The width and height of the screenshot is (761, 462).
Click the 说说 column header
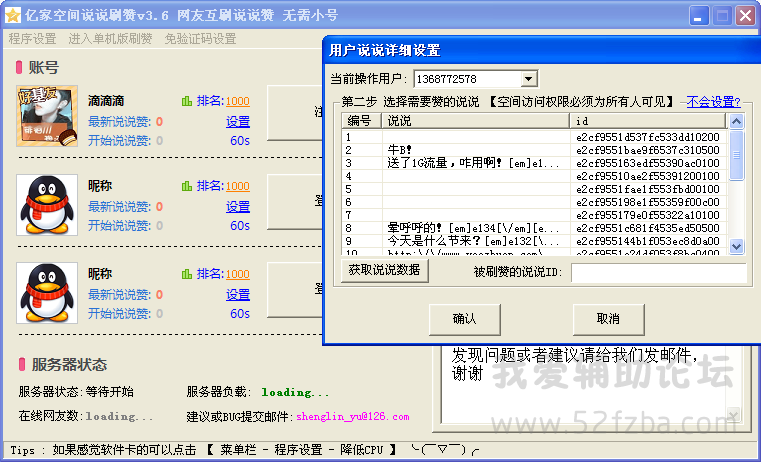pyautogui.click(x=476, y=121)
